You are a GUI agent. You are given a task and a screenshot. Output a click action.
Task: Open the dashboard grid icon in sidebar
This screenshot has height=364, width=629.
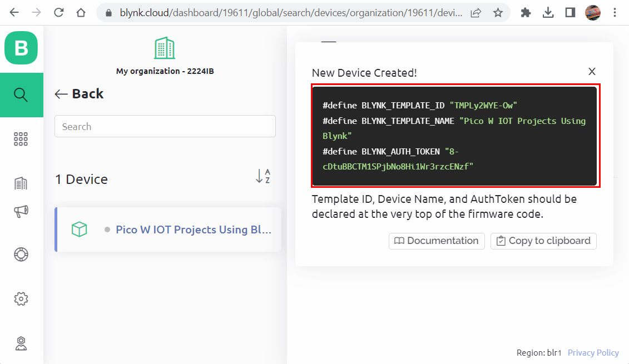point(21,139)
